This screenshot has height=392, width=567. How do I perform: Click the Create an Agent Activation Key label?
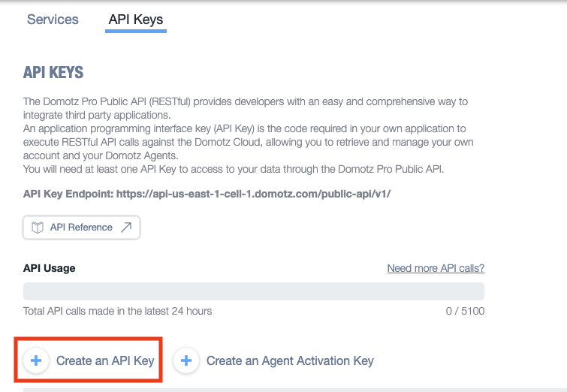tap(290, 360)
